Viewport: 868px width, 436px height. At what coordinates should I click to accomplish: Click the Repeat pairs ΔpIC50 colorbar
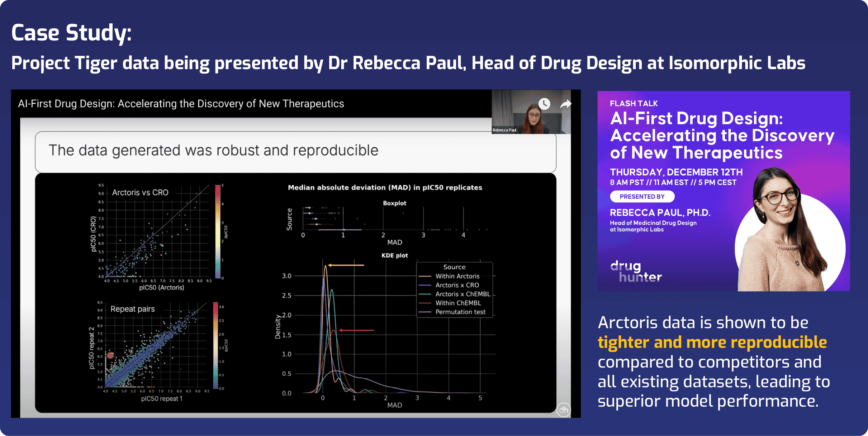[x=215, y=346]
